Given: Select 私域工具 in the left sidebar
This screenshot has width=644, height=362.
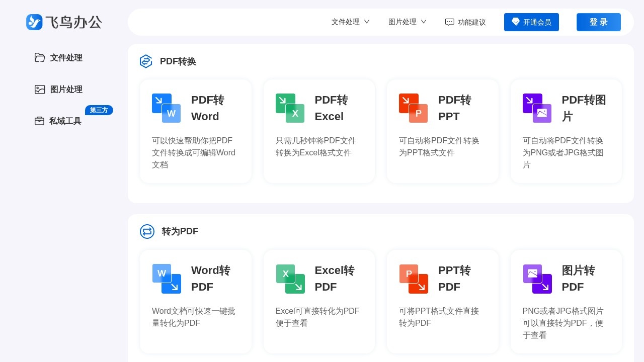Looking at the screenshot, I should tap(58, 121).
